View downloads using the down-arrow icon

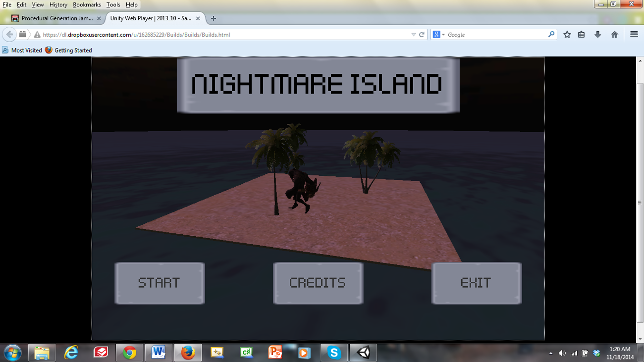pyautogui.click(x=598, y=34)
